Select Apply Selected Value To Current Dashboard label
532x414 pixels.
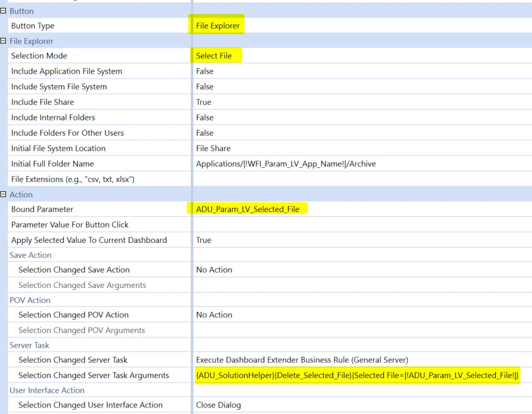89,240
